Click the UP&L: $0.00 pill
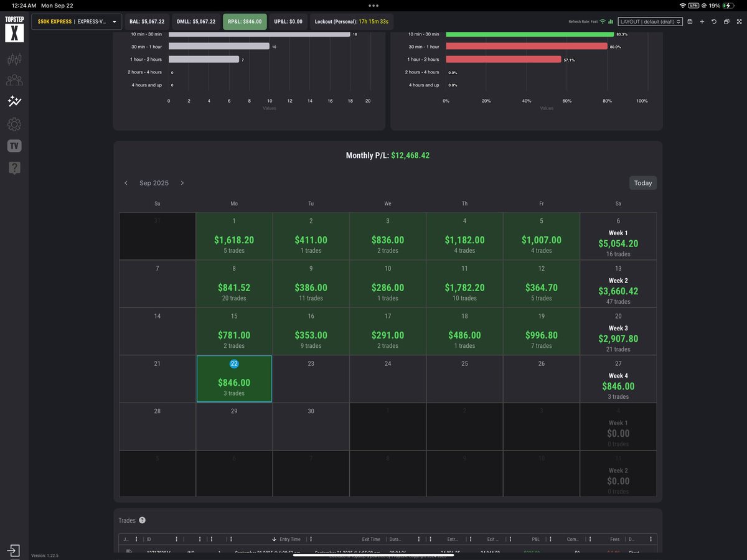Image resolution: width=747 pixels, height=560 pixels. point(288,22)
